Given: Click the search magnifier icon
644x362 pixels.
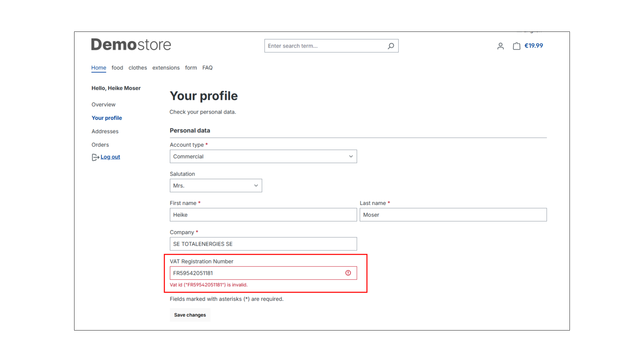Looking at the screenshot, I should click(x=391, y=46).
